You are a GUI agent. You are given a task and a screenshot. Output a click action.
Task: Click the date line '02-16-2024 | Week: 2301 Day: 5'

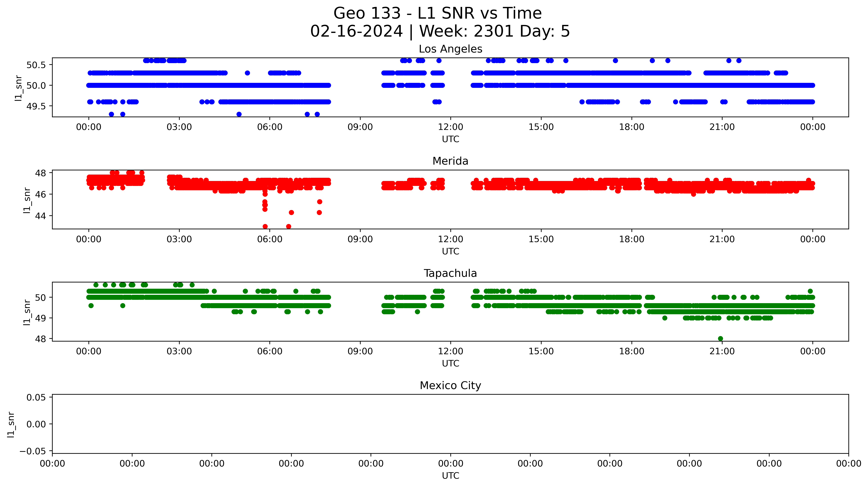[x=440, y=31]
